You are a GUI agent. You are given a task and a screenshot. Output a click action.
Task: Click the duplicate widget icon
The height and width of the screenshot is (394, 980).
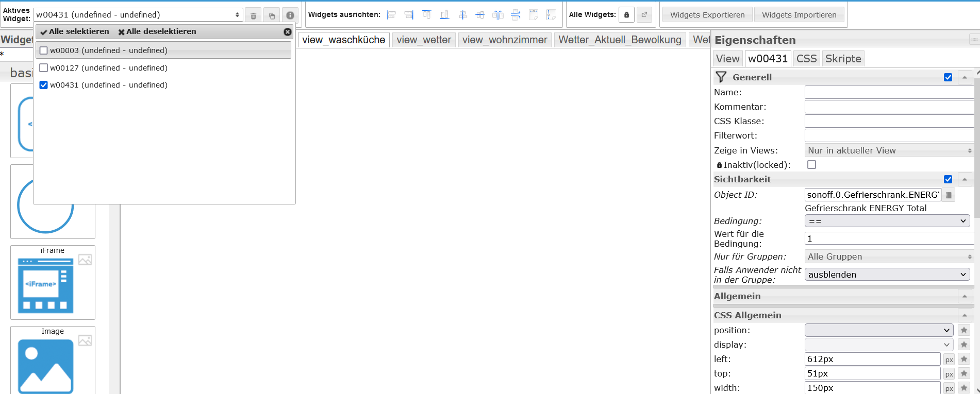click(272, 15)
